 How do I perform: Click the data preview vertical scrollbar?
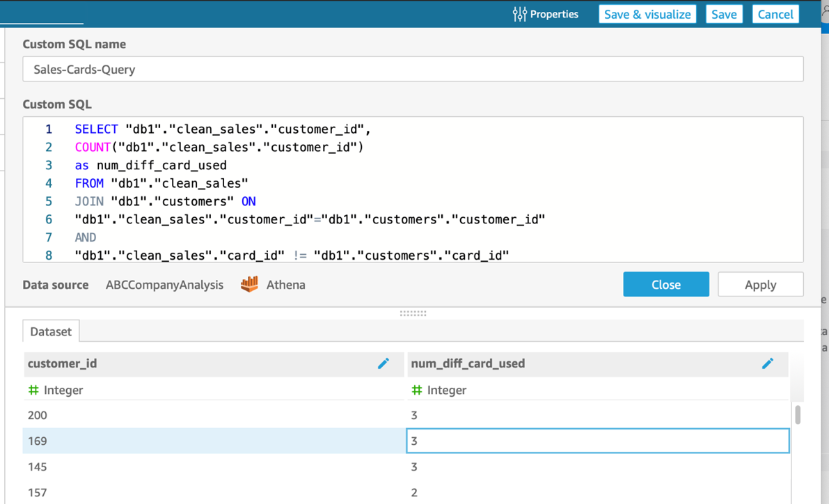pyautogui.click(x=798, y=415)
